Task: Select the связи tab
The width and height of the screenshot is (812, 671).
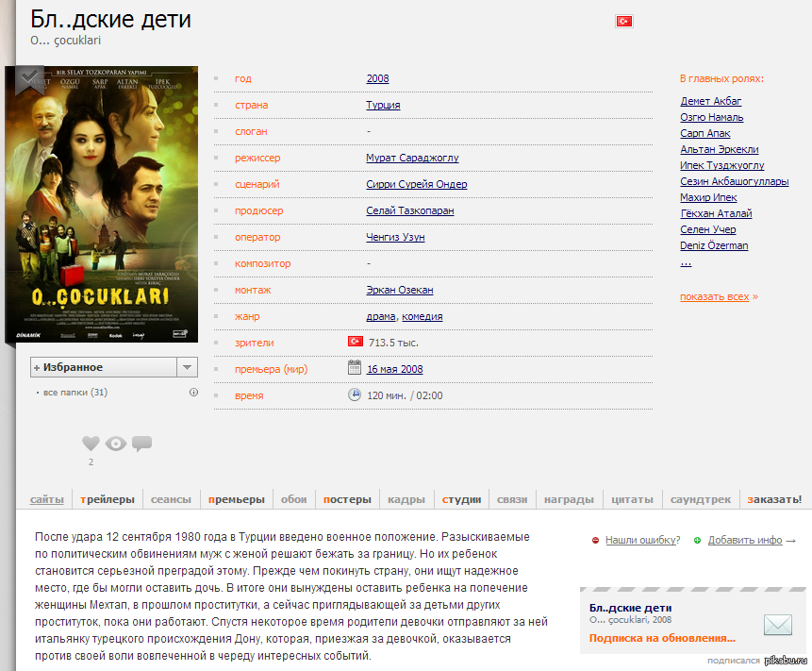Action: [x=512, y=499]
